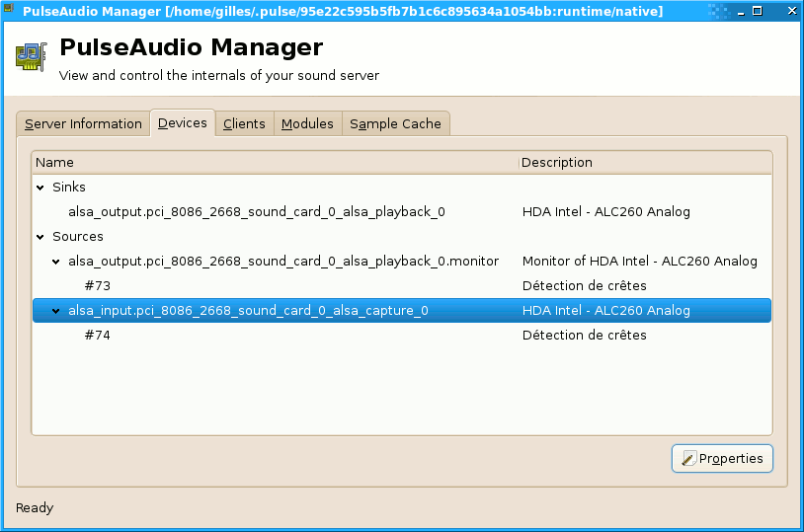Close the PulseAudio Manager window
The width and height of the screenshot is (804, 532).
tap(792, 11)
